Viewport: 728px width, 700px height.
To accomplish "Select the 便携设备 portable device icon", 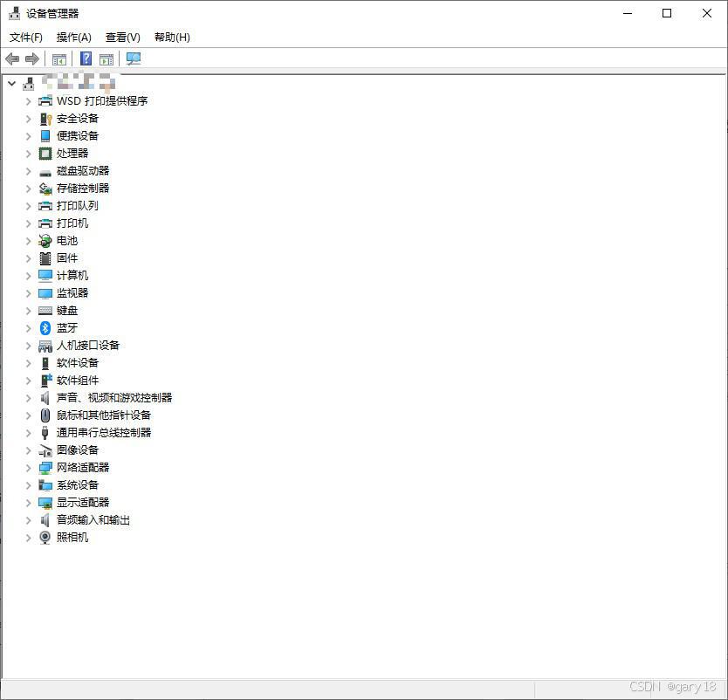I will (x=45, y=136).
